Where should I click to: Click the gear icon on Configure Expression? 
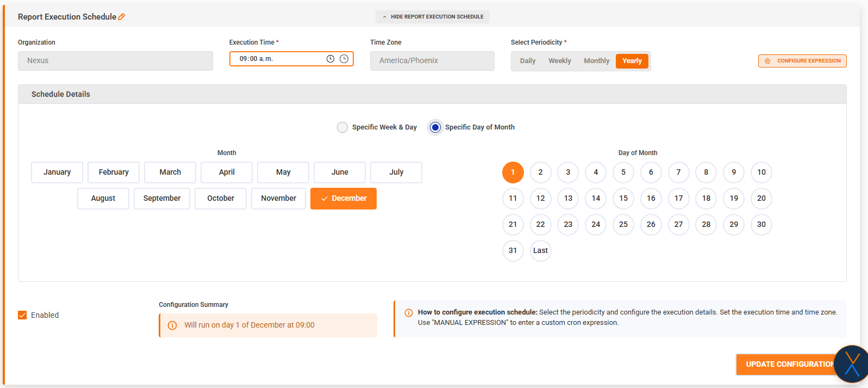click(x=767, y=61)
